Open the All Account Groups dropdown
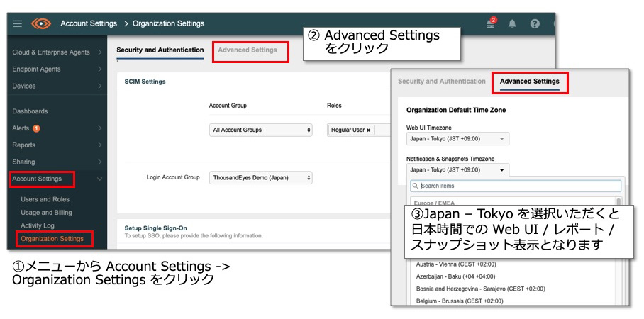 260,130
